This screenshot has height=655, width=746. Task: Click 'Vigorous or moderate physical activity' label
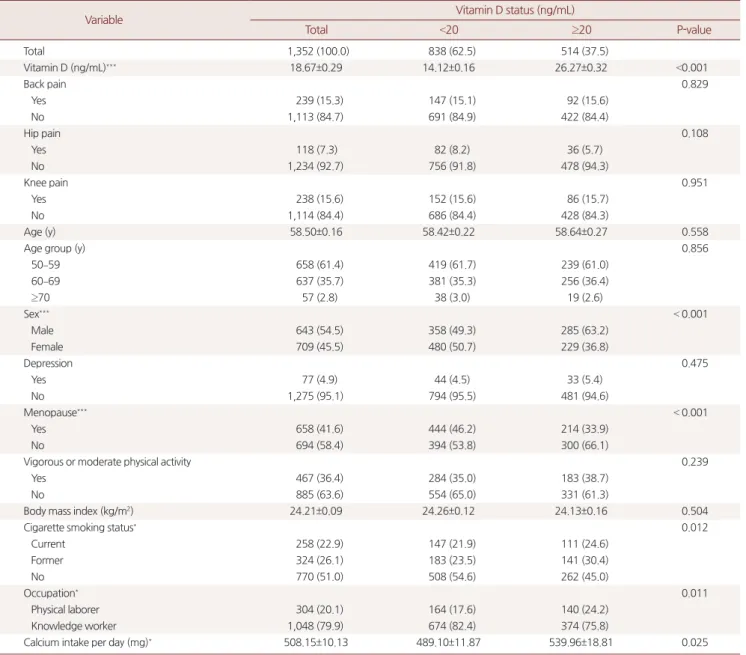tap(107, 461)
